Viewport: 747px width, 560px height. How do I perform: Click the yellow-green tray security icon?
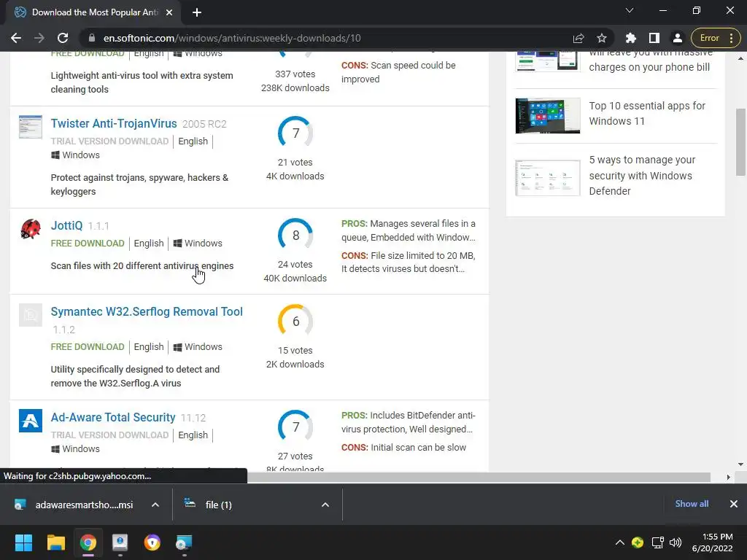click(638, 542)
